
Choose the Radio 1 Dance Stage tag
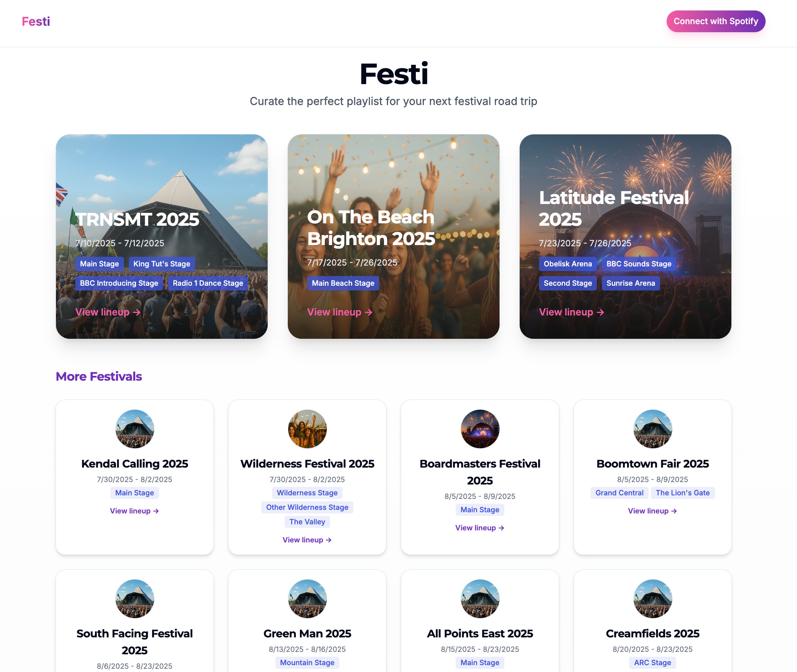(208, 283)
